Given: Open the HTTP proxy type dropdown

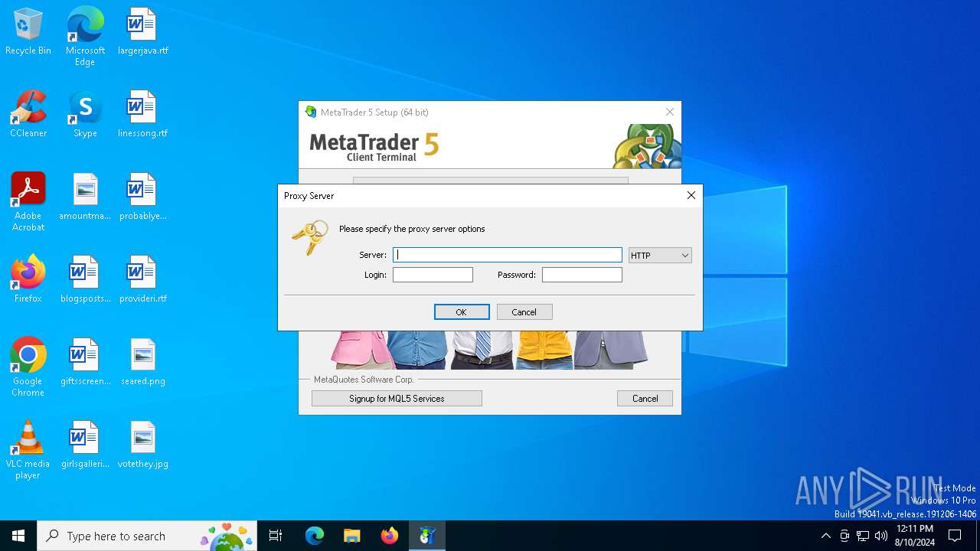Looking at the screenshot, I should click(660, 256).
